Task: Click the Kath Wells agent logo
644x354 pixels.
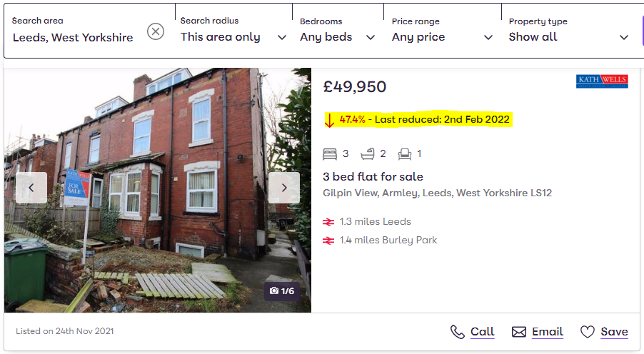Action: tap(602, 81)
